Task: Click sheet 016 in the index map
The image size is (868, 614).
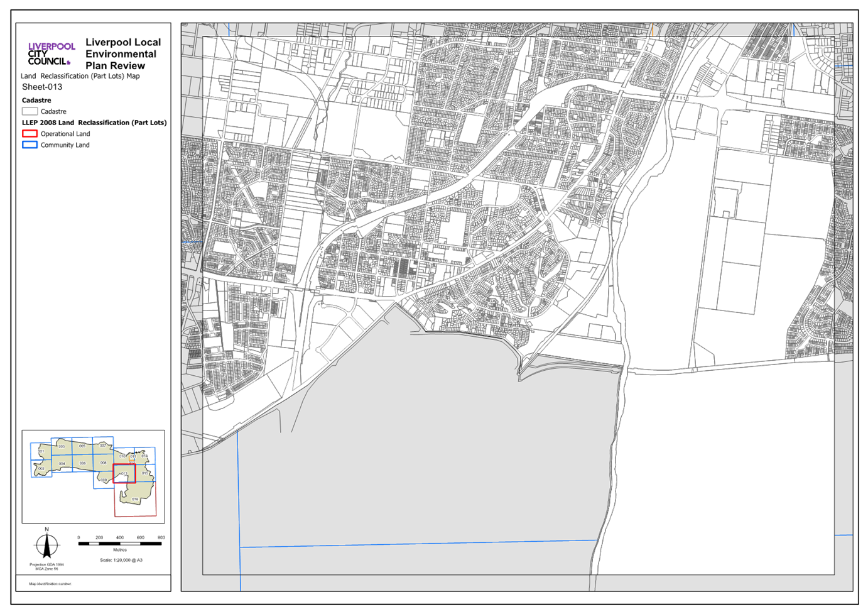Action: tap(135, 499)
